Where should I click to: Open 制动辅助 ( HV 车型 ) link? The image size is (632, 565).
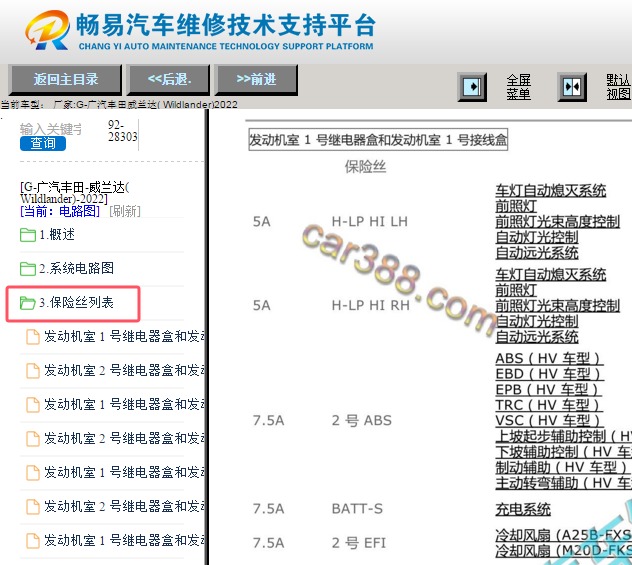(x=563, y=467)
